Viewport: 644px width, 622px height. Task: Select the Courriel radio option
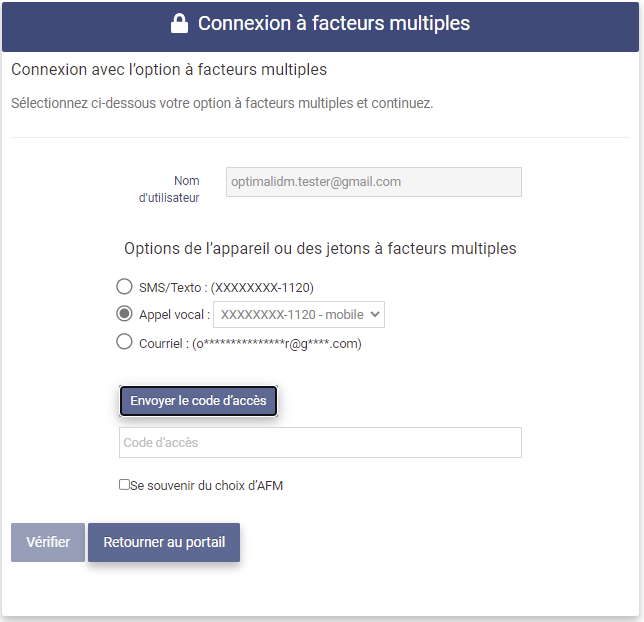click(x=124, y=341)
